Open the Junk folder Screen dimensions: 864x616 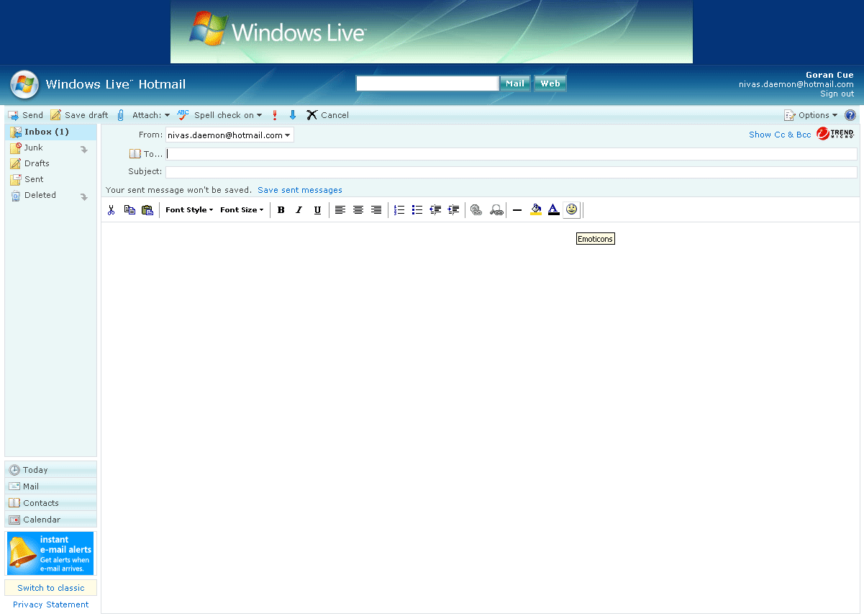tap(34, 148)
